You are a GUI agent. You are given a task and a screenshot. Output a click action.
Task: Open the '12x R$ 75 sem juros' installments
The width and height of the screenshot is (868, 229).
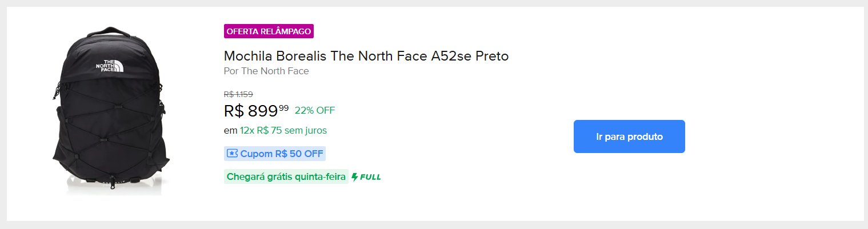(x=283, y=130)
